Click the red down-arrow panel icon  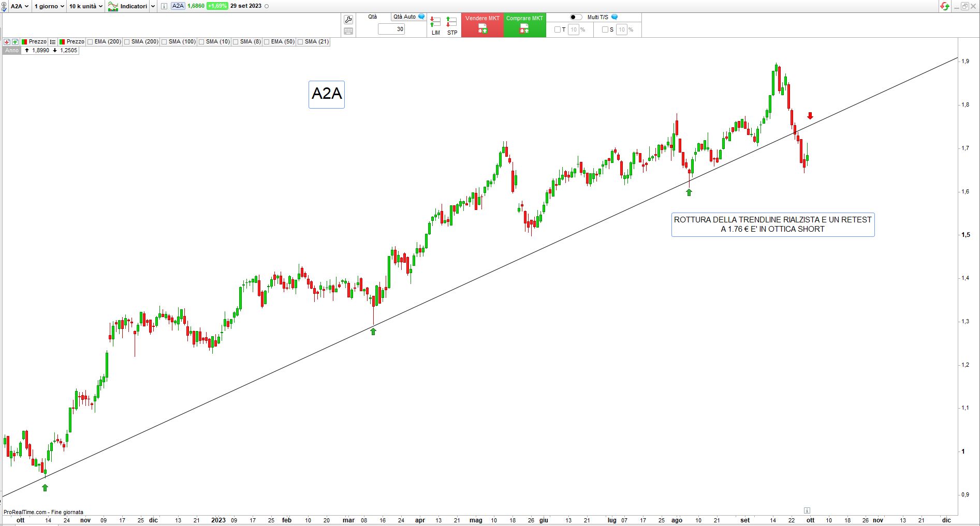click(7, 42)
